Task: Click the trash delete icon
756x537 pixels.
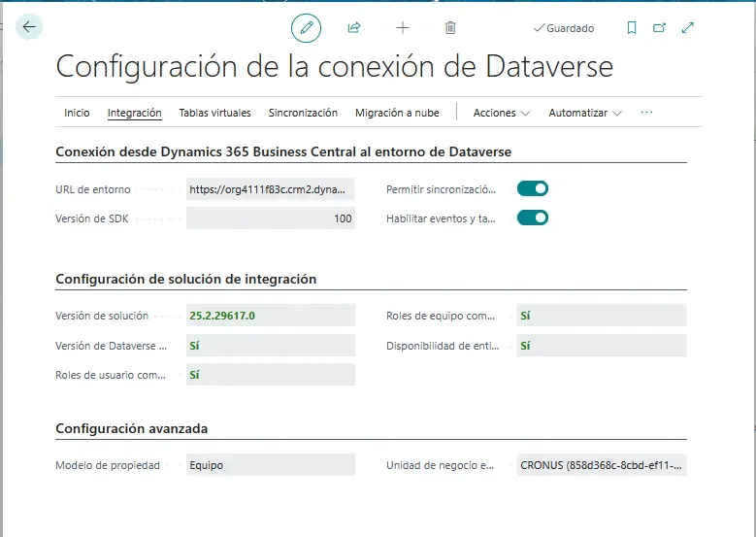Action: pyautogui.click(x=450, y=28)
